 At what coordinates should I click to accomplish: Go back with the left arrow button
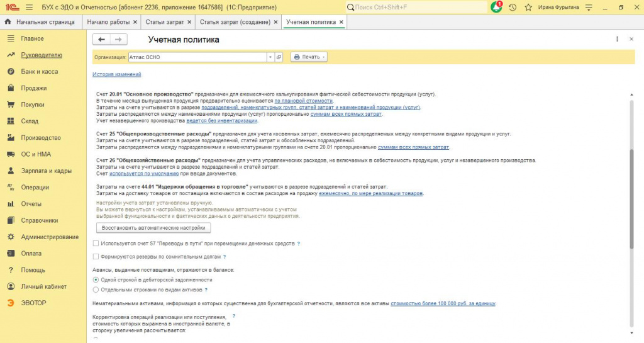point(101,40)
